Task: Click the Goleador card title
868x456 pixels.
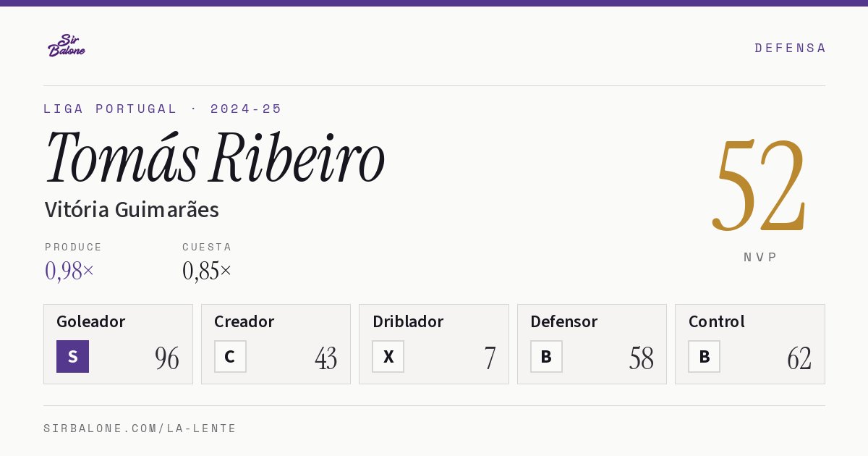Action: click(x=90, y=321)
